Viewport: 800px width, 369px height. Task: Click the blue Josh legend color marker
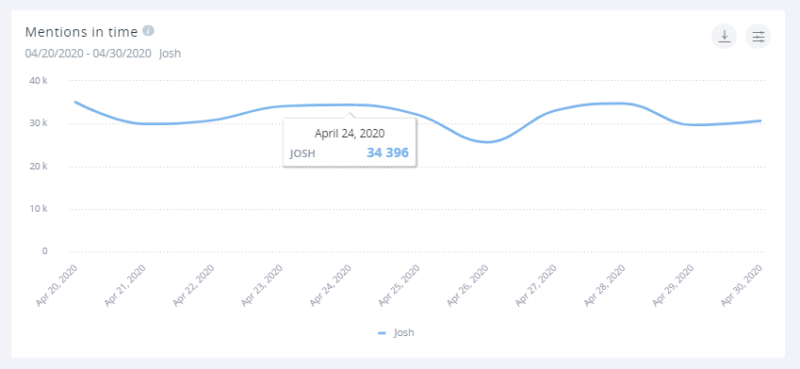tap(382, 333)
